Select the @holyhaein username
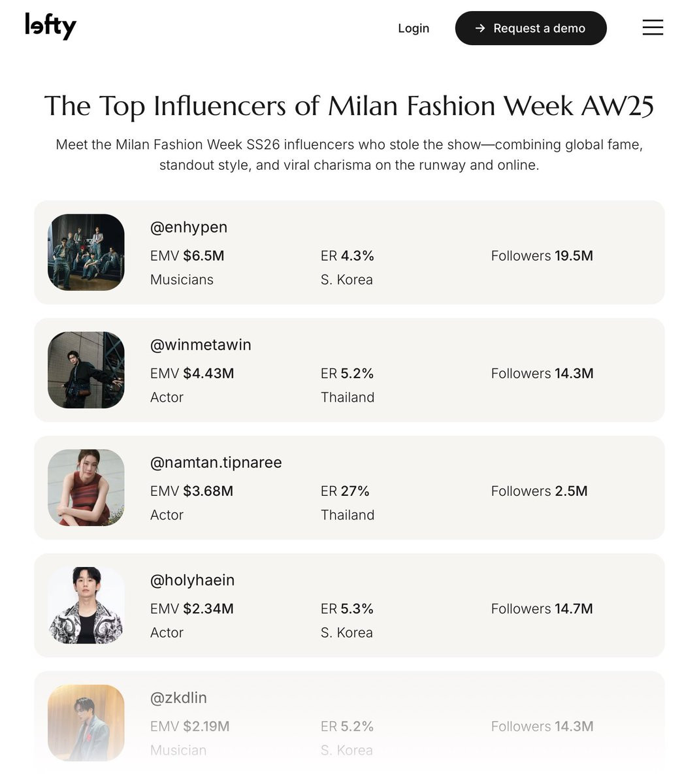The height and width of the screenshot is (784, 699). pyautogui.click(x=192, y=580)
